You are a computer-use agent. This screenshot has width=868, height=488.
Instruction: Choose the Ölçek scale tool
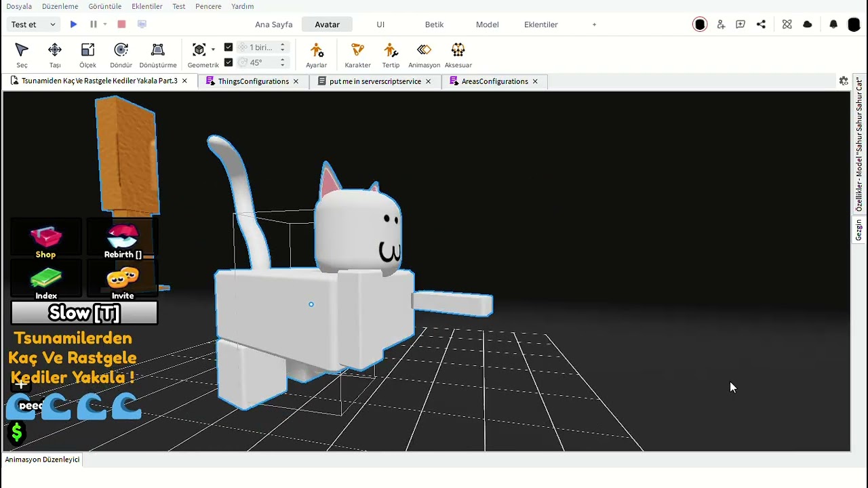point(87,55)
